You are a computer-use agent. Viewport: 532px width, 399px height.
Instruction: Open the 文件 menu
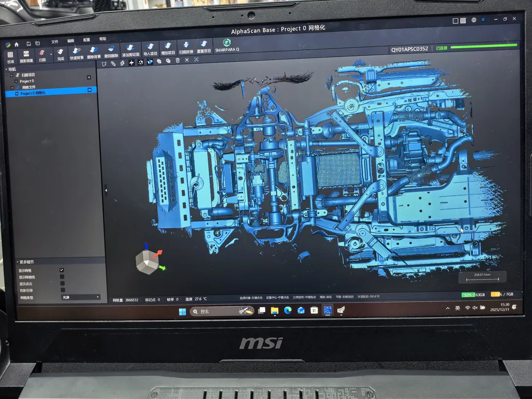coord(55,41)
